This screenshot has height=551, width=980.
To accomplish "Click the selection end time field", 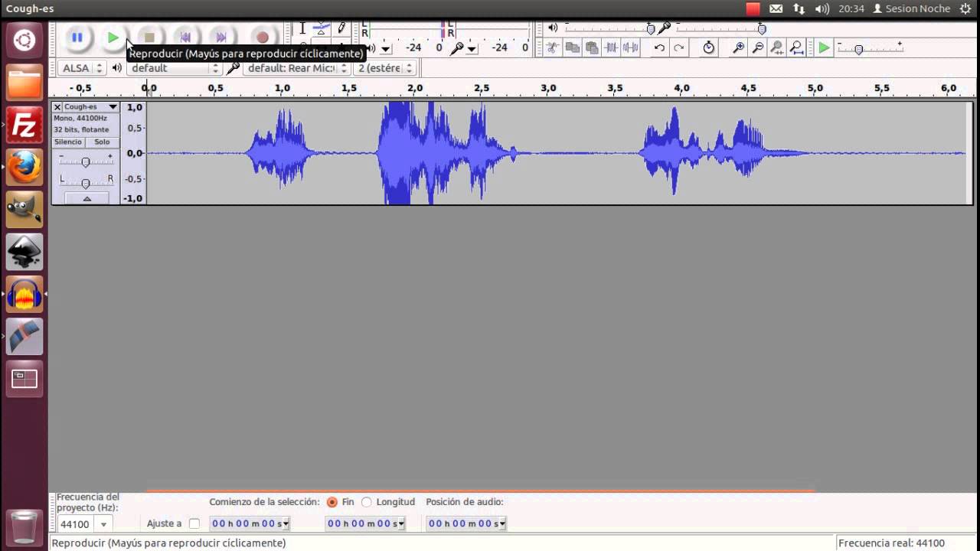I will coord(365,523).
